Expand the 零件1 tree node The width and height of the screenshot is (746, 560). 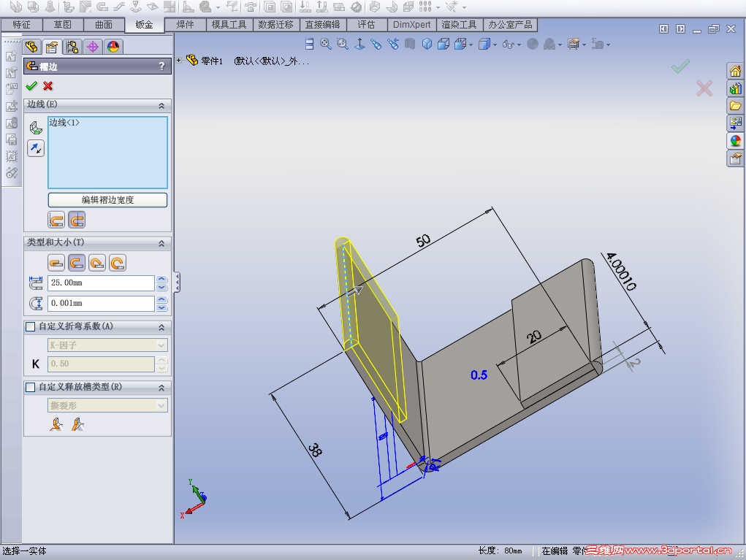(x=179, y=61)
